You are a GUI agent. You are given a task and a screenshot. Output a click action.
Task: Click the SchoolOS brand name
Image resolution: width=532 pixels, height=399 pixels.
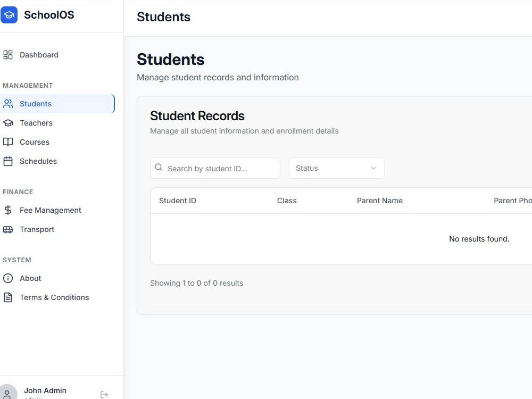click(49, 15)
